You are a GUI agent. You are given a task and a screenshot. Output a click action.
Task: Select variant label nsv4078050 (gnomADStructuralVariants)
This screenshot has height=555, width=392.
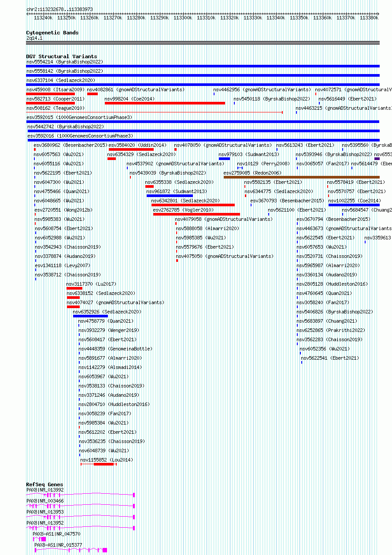point(223,145)
